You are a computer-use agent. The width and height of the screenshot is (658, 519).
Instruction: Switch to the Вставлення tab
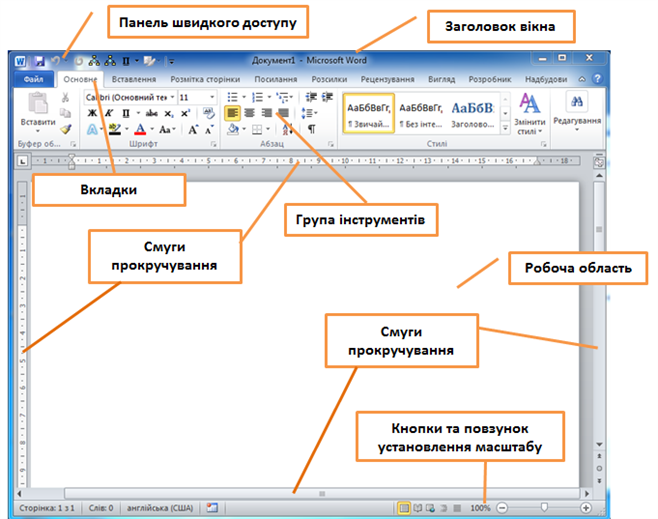(x=133, y=78)
